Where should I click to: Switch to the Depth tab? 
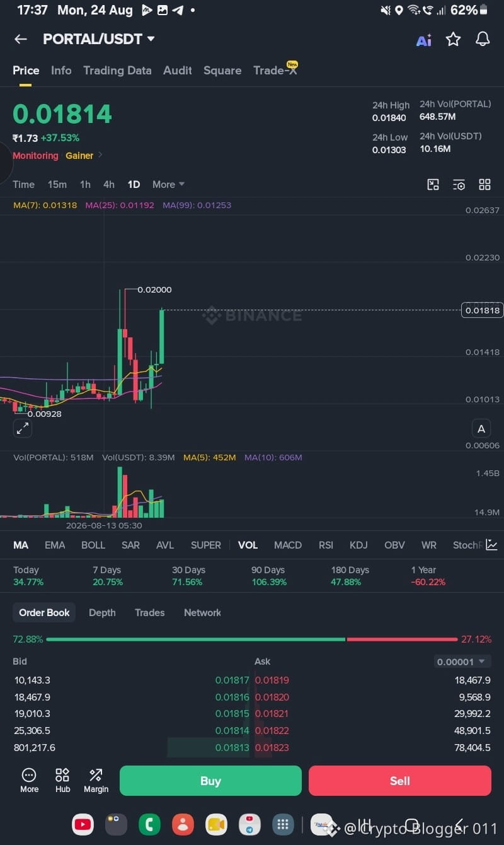tap(102, 612)
